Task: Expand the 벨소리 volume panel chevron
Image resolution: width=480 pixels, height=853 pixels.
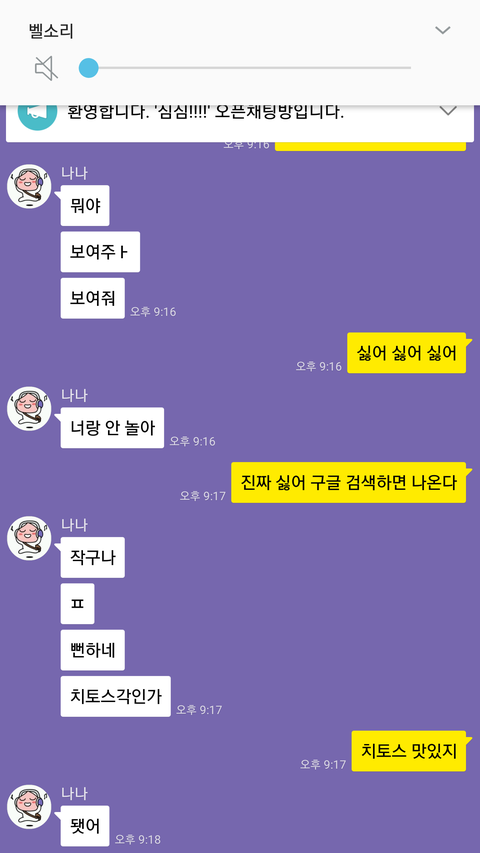Action: click(442, 30)
